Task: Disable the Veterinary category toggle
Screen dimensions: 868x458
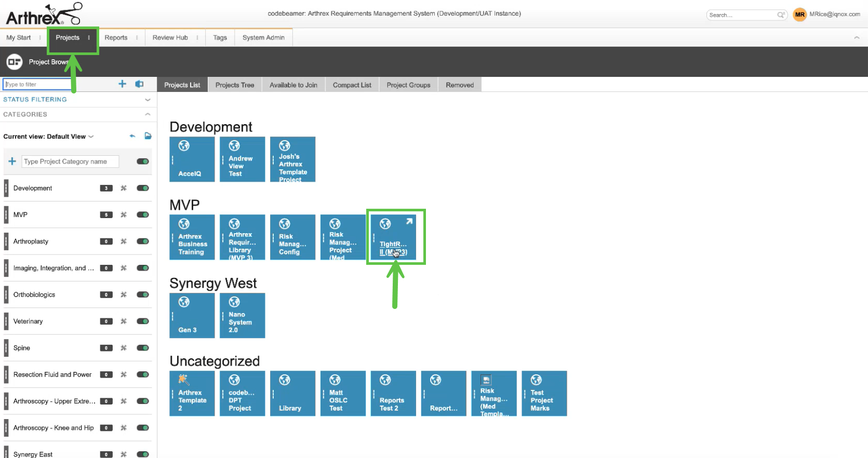Action: [143, 321]
